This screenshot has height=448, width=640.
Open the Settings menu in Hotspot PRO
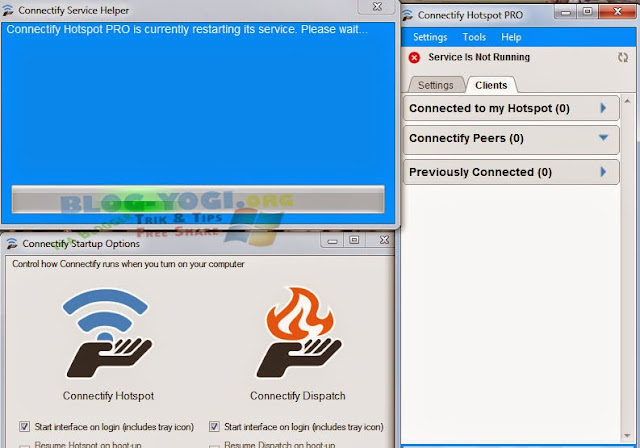430,37
